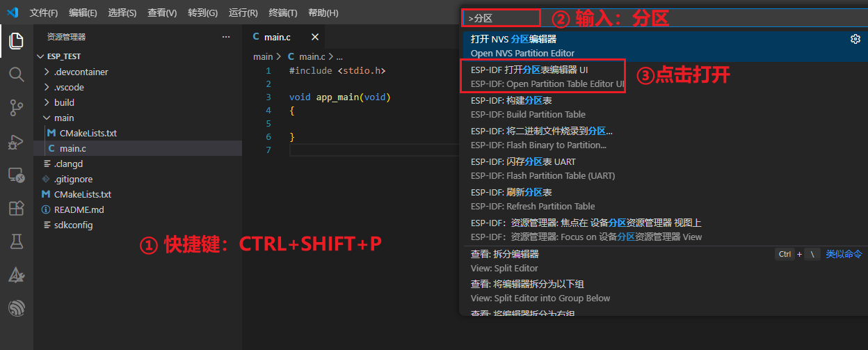
Task: Open the Explorer view in activity bar
Action: coord(16,40)
